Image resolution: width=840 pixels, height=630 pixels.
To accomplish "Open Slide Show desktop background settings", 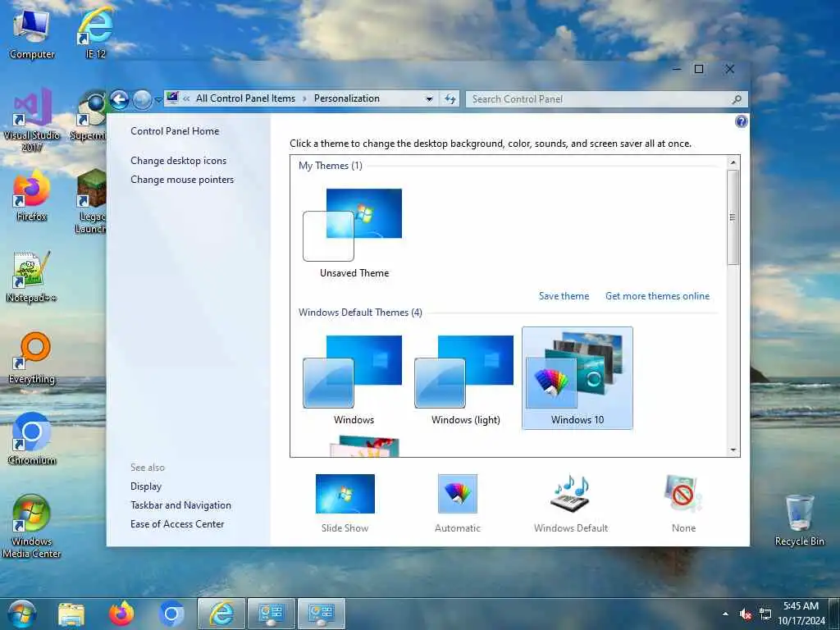I will click(345, 503).
